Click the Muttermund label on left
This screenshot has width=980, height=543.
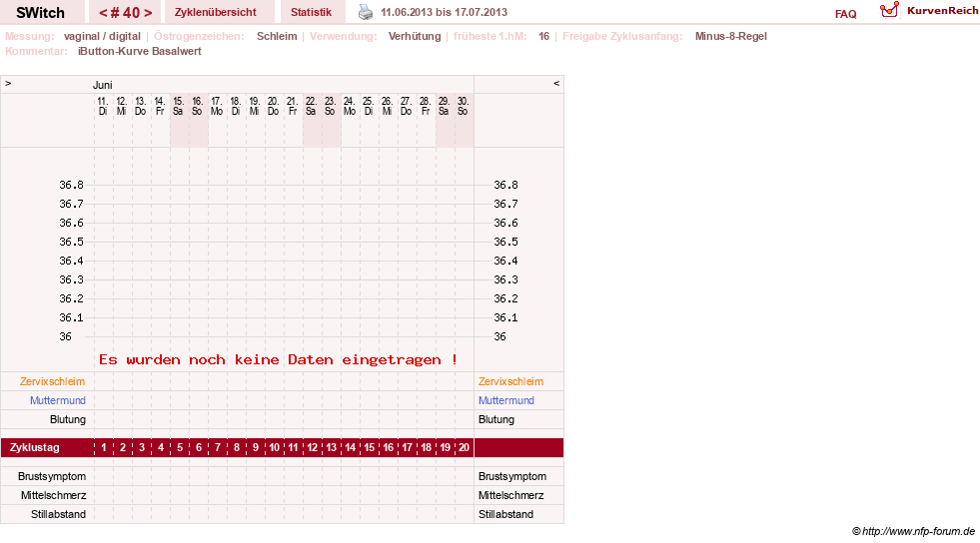point(58,400)
